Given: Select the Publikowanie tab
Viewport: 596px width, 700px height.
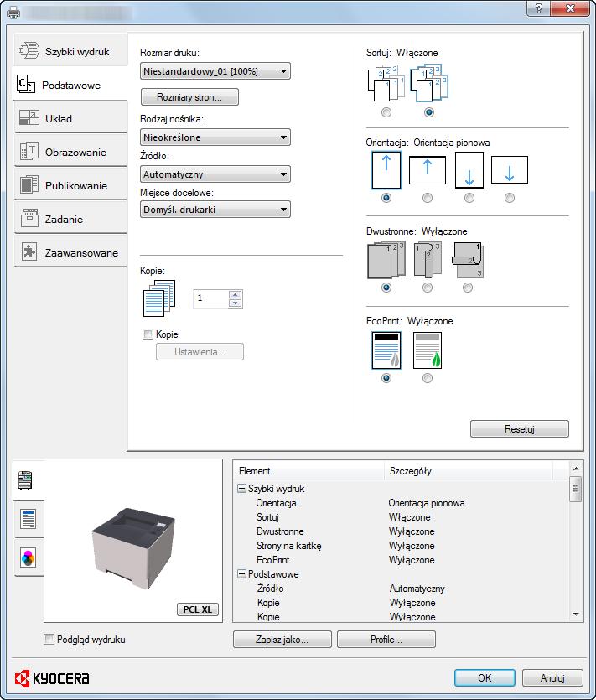Looking at the screenshot, I should pyautogui.click(x=71, y=185).
